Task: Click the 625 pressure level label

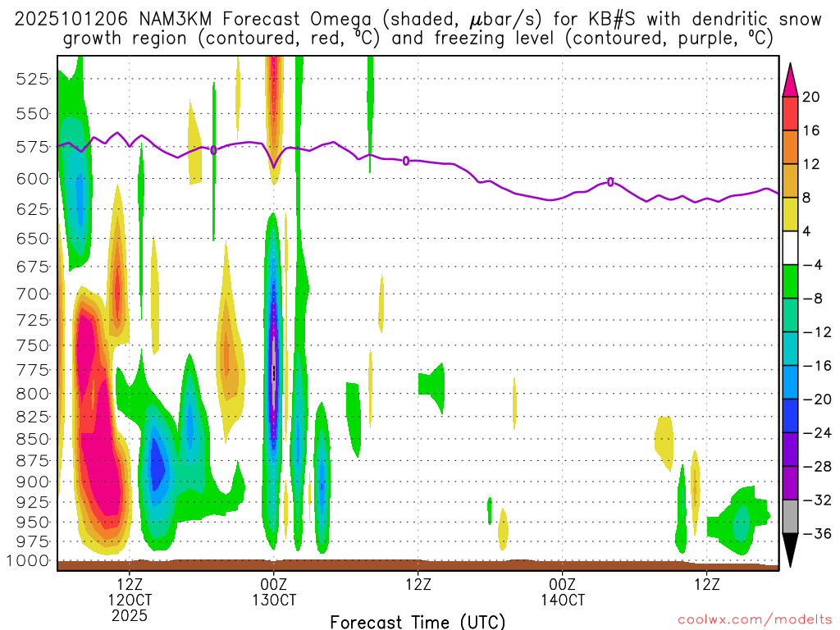Action: (x=33, y=209)
